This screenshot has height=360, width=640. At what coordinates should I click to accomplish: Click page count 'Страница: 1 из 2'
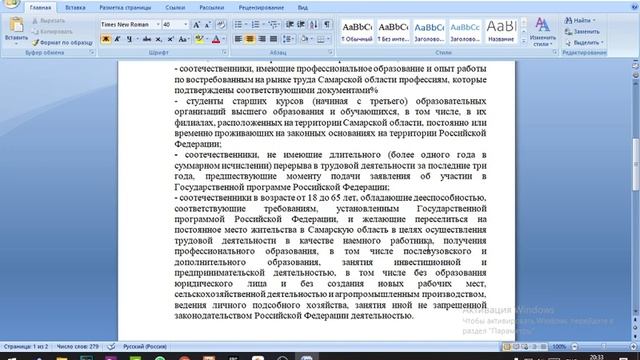coord(26,347)
